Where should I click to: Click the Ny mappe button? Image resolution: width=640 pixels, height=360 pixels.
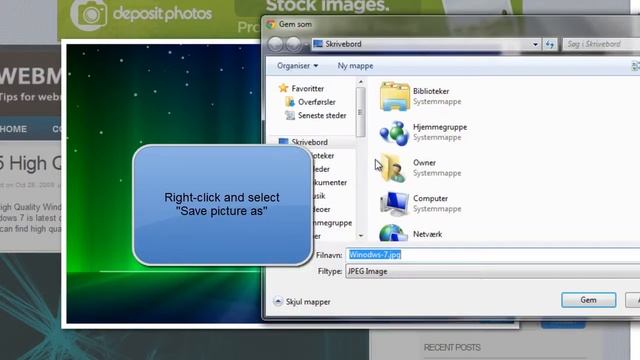(355, 66)
